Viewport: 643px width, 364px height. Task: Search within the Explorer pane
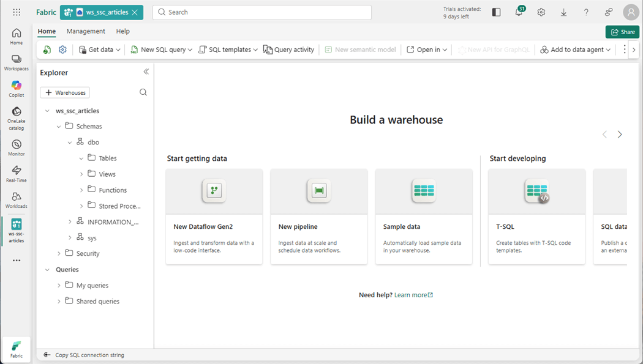click(143, 92)
